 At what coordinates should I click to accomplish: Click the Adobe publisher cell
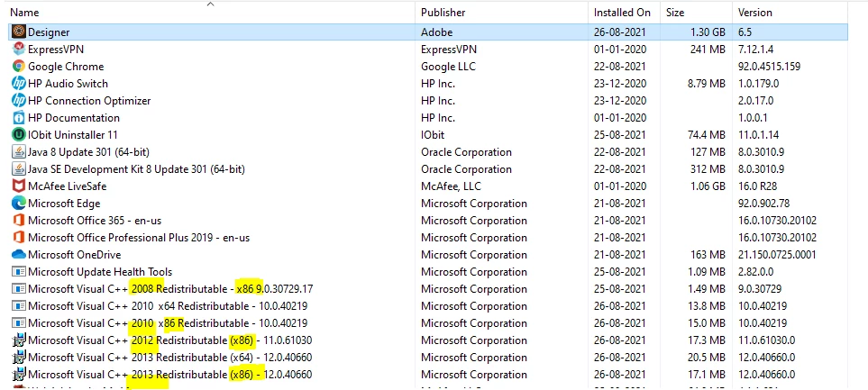[x=437, y=32]
